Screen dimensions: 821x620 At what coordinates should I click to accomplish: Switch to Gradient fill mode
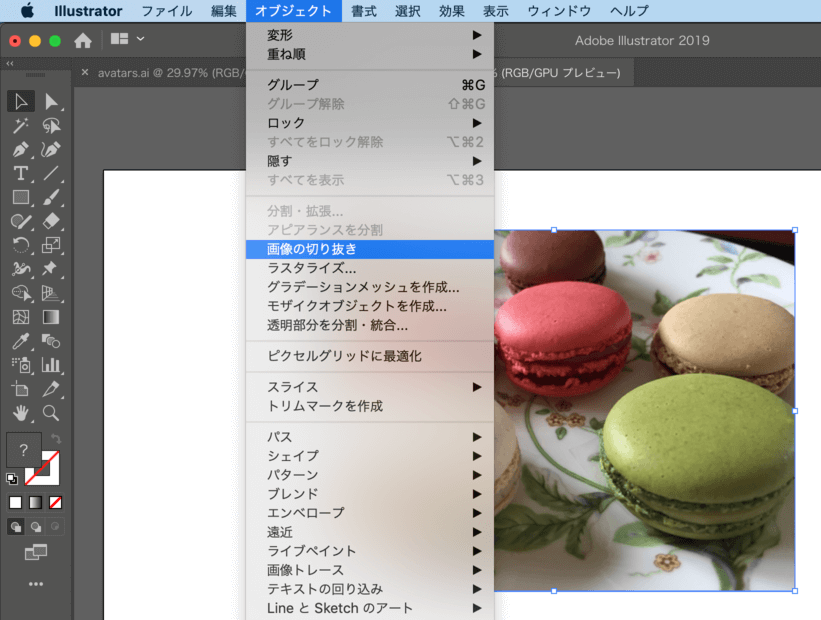[x=35, y=502]
